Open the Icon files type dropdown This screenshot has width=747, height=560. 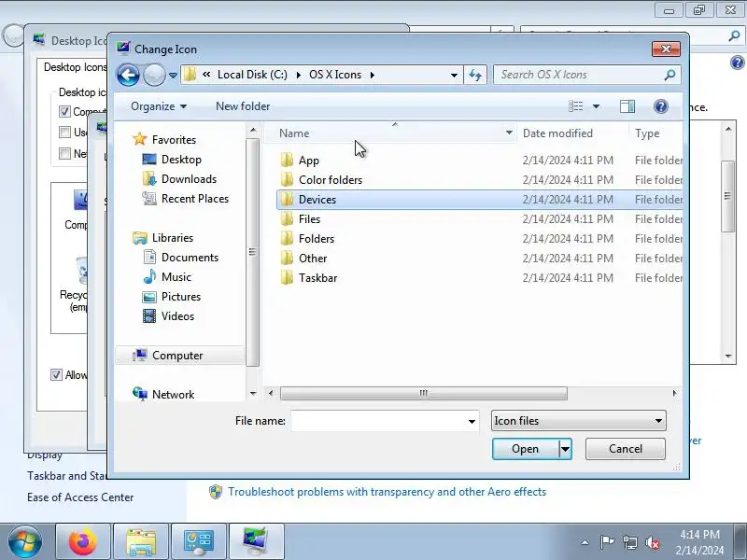pos(578,421)
